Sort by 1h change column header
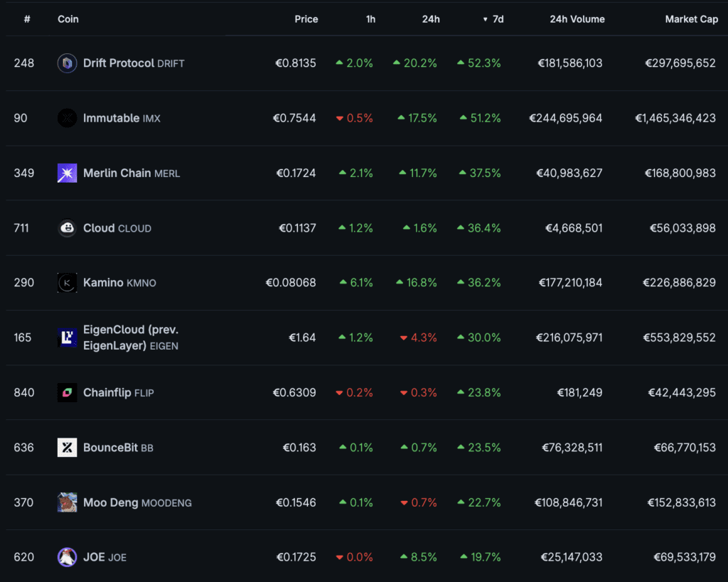The image size is (728, 582). [370, 19]
